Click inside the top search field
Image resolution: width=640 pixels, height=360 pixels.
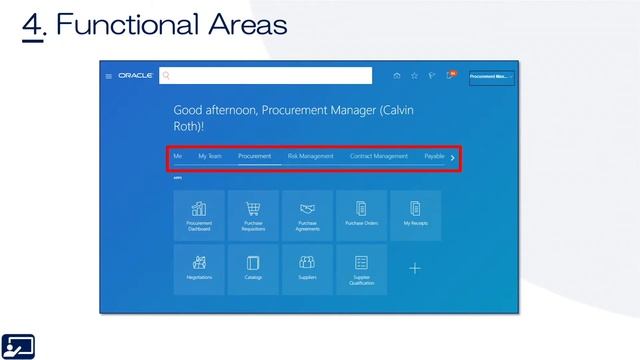tap(265, 76)
